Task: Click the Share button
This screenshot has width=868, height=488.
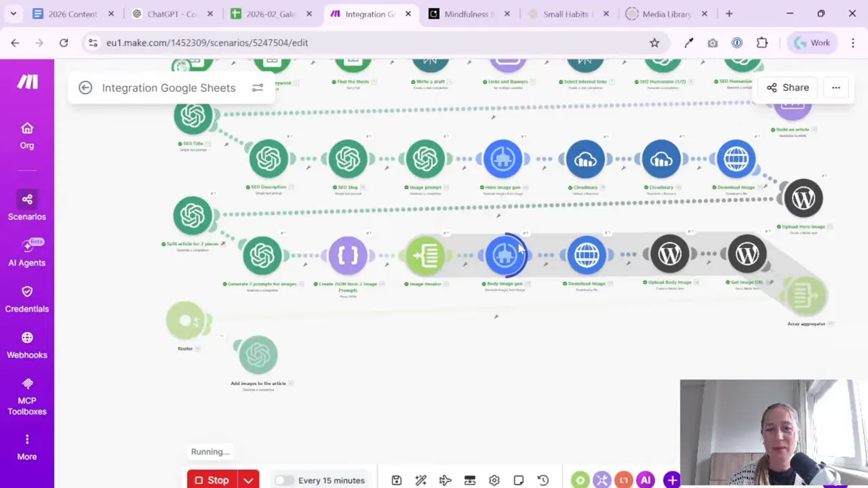Action: click(x=788, y=87)
